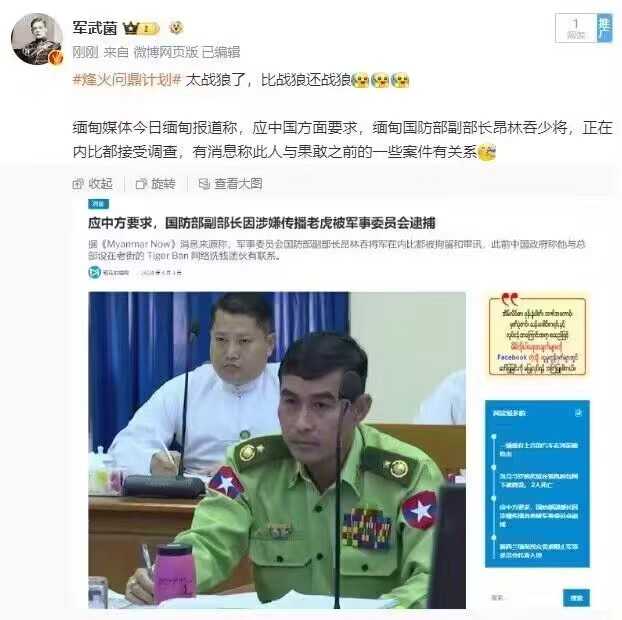Click the 查看大图 view large image icon

204,184
